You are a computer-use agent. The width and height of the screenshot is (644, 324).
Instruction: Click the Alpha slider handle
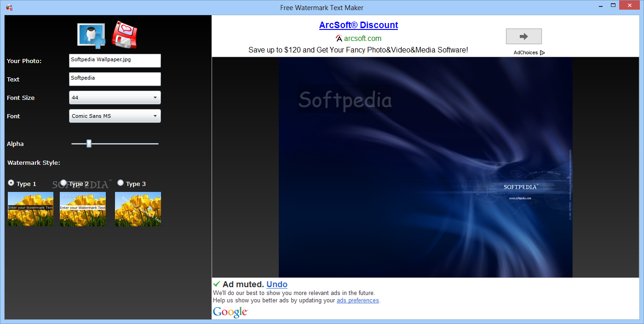pos(89,144)
